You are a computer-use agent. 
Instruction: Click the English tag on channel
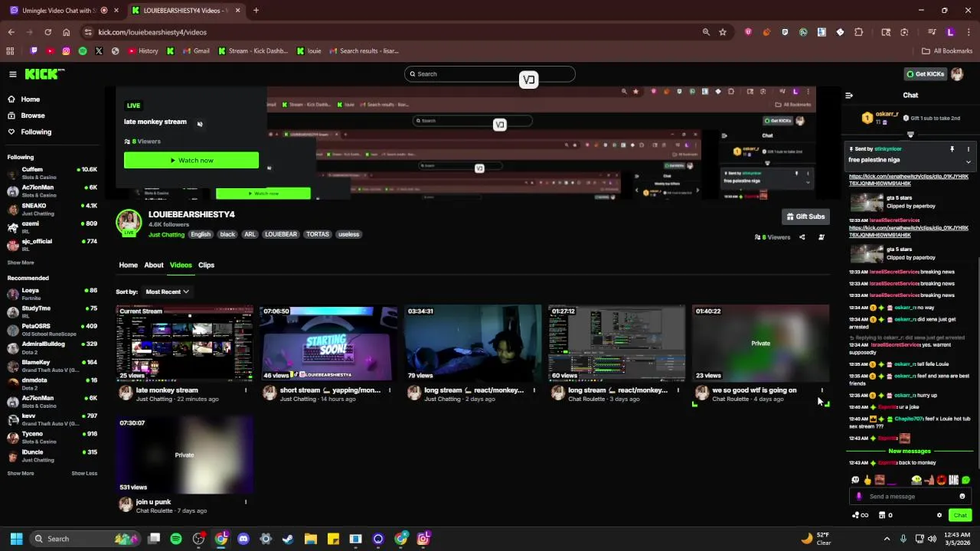click(201, 234)
